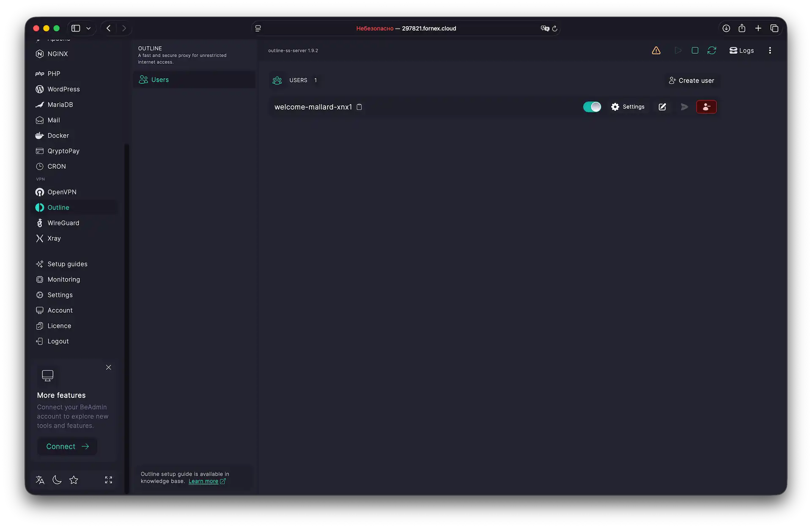Open the Logs panel

click(741, 50)
